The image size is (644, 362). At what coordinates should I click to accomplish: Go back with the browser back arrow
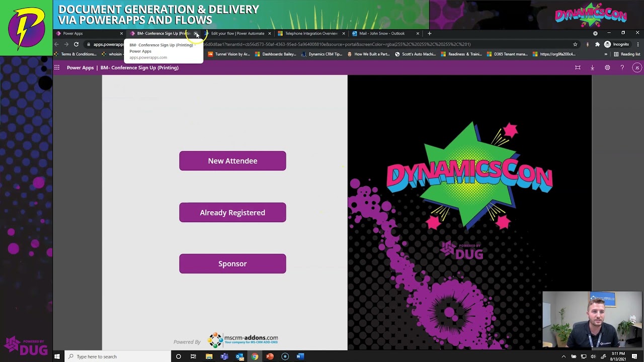pyautogui.click(x=57, y=44)
